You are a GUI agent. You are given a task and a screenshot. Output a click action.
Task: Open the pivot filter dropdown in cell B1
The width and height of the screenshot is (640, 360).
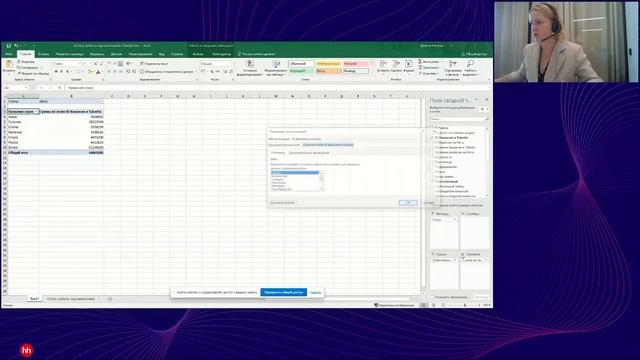[x=101, y=101]
